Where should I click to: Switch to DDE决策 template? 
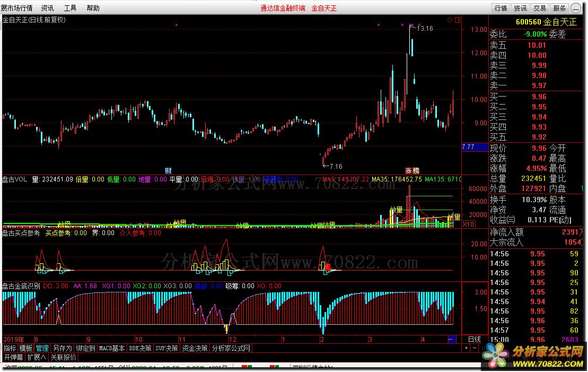(x=141, y=348)
